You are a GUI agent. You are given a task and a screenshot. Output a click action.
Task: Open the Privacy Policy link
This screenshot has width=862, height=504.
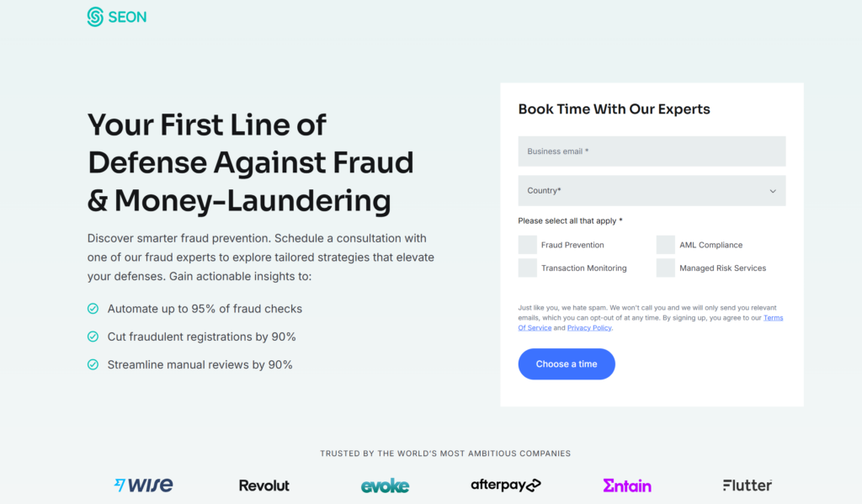(589, 328)
